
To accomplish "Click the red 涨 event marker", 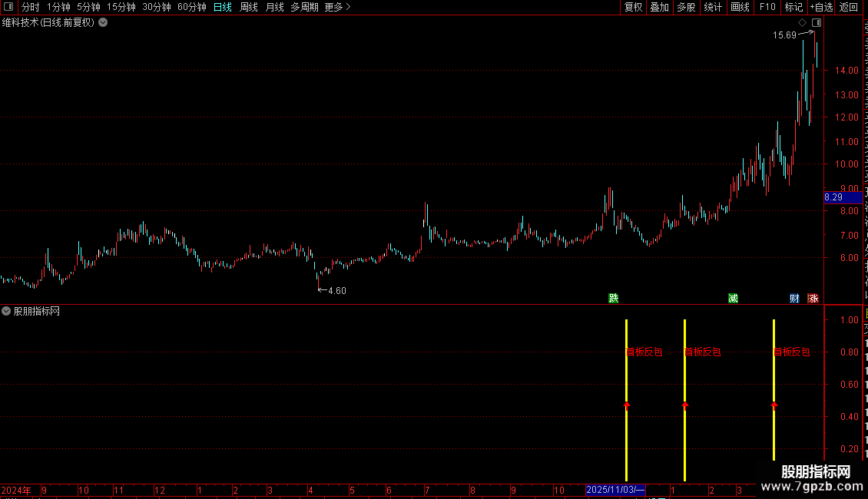I will [x=813, y=298].
